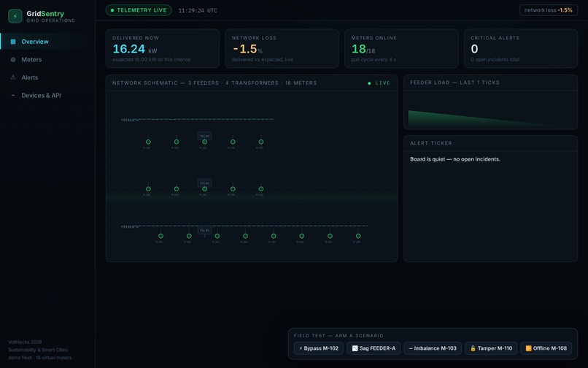
Task: Click the GridSentry lightning bolt logo
Action: [15, 16]
